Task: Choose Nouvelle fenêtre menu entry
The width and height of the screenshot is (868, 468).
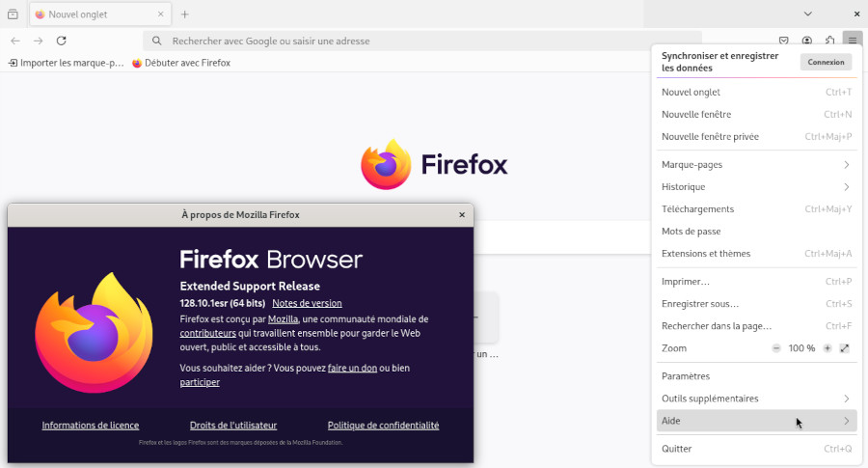Action: coord(757,114)
